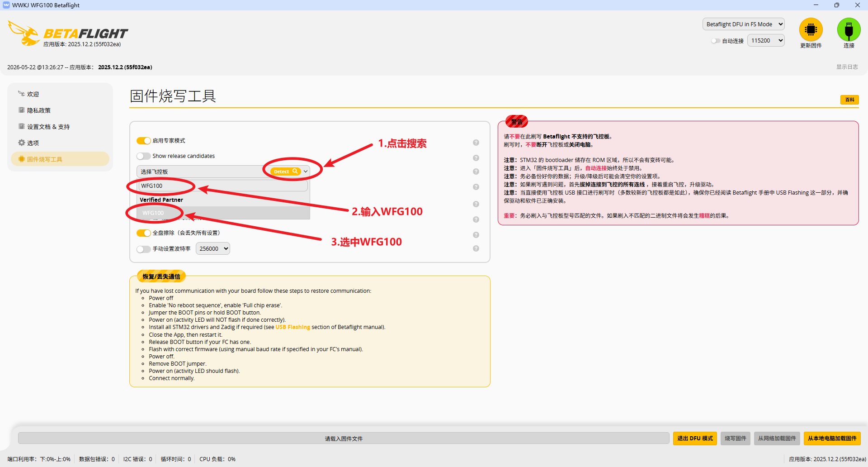Click the 数据包错误: 0 status entry
This screenshot has width=868, height=467.
pos(97,459)
